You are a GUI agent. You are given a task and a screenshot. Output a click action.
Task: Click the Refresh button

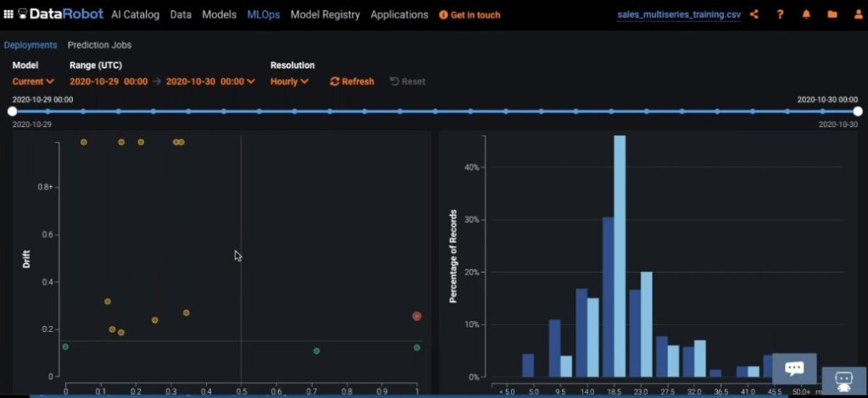click(352, 81)
